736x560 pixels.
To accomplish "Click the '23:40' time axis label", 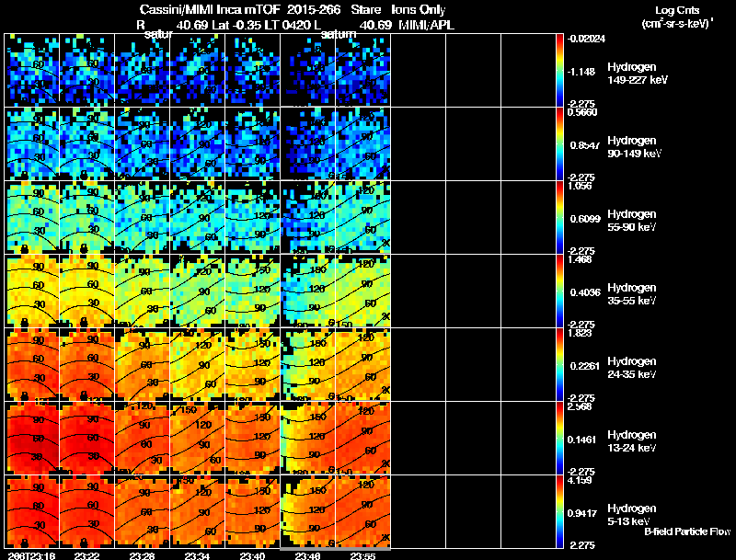I will (x=252, y=555).
